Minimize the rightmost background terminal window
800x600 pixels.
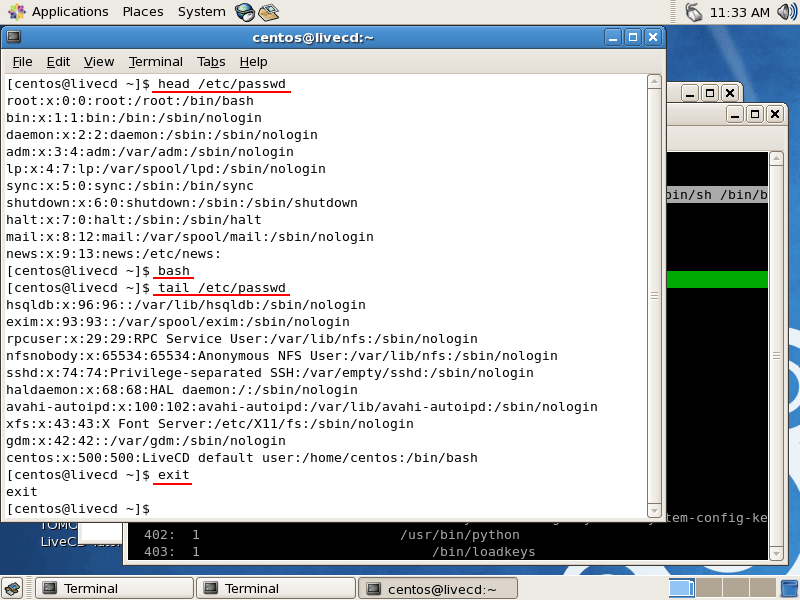(735, 114)
